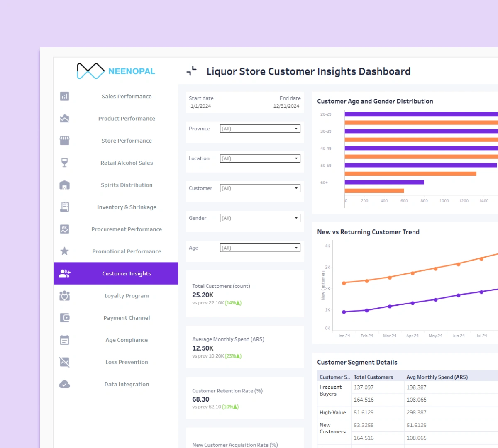Click the NeenOpal logo
Image resolution: width=498 pixels, height=448 pixels.
(116, 71)
